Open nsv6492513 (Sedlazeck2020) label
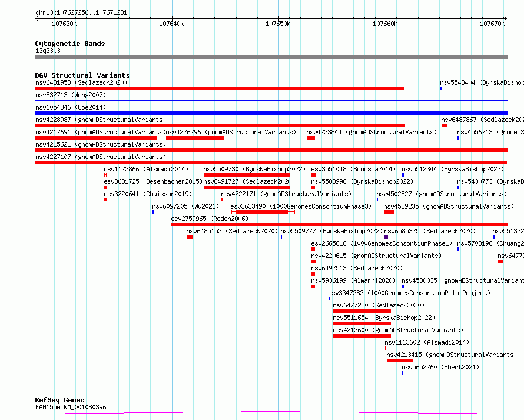 click(357, 268)
